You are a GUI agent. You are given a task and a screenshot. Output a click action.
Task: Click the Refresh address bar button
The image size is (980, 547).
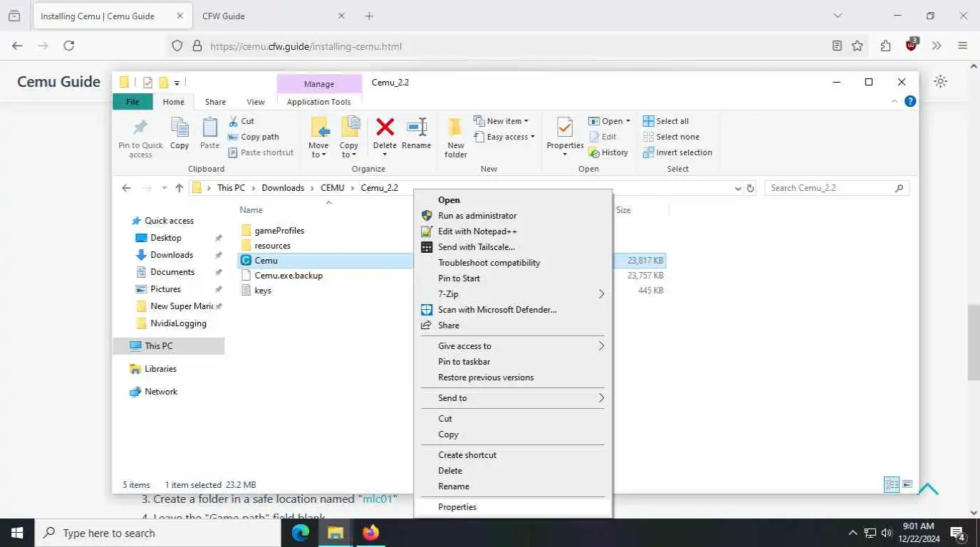[750, 188]
